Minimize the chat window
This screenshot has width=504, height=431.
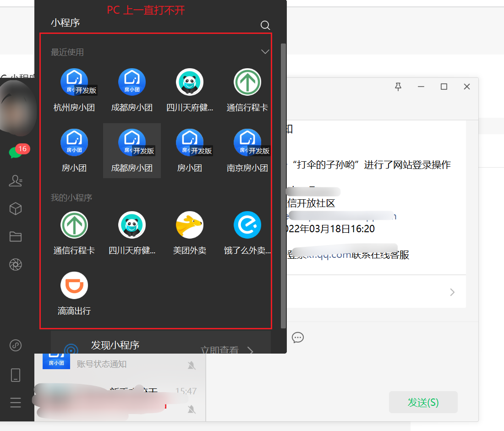pos(421,87)
